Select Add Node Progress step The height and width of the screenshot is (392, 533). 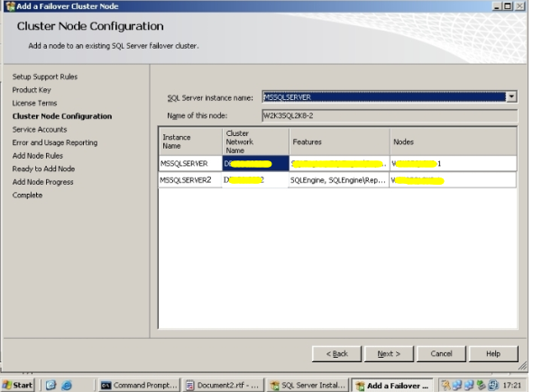pyautogui.click(x=42, y=182)
